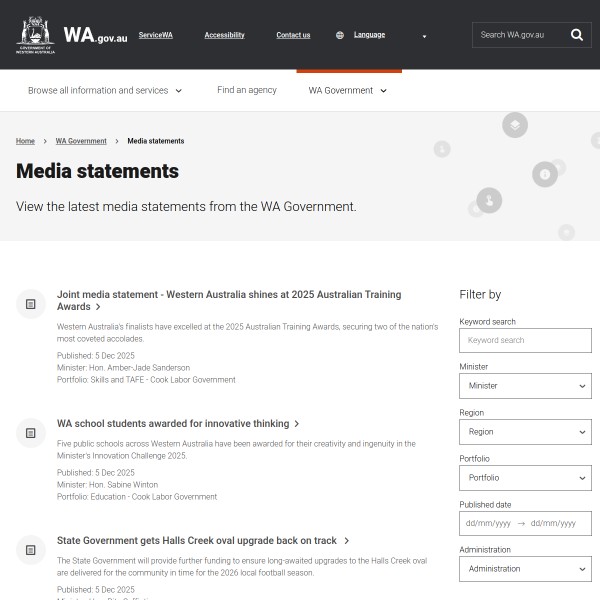600x600 pixels.
Task: Go to the Find an agency page
Action: point(247,90)
